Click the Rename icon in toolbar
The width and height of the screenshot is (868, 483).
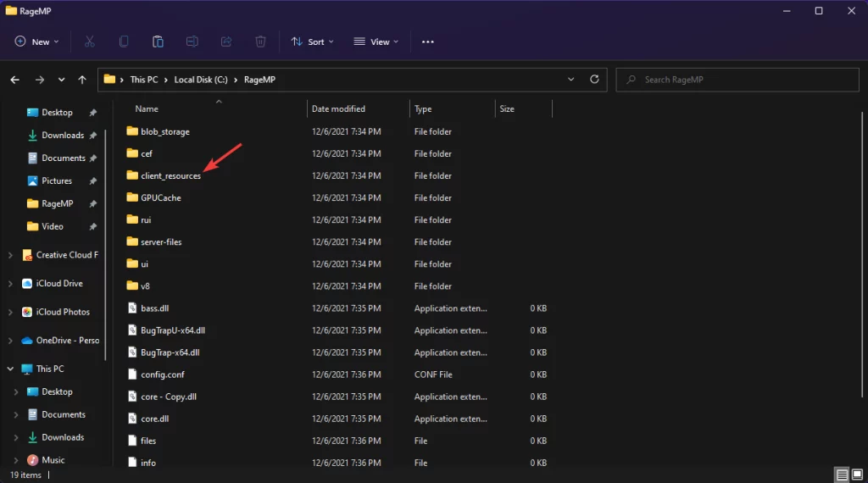pyautogui.click(x=192, y=42)
